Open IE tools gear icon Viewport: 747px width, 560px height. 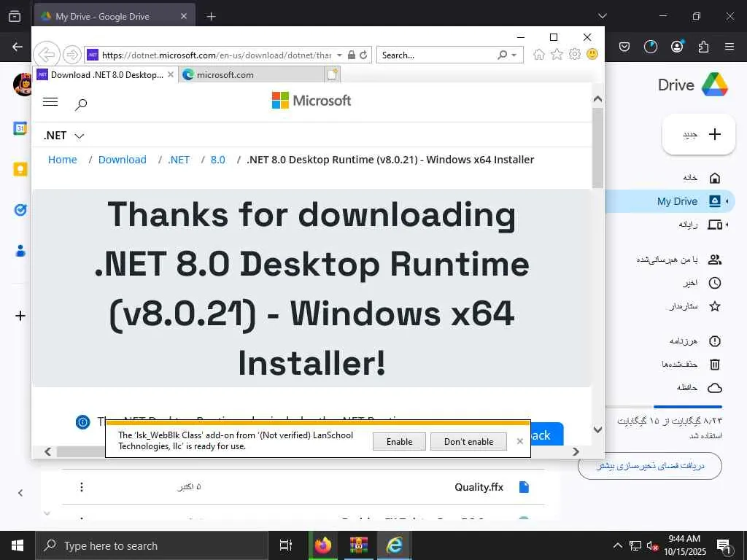coord(575,54)
